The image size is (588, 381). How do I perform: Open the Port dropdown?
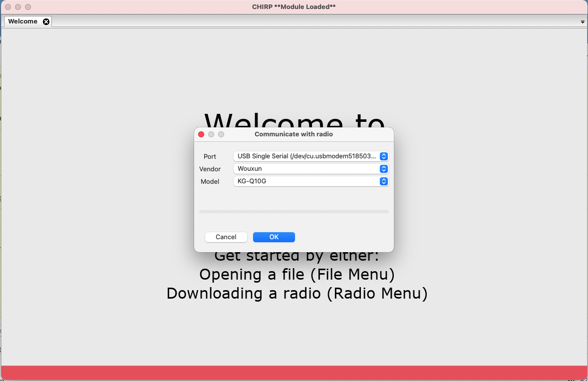[311, 156]
